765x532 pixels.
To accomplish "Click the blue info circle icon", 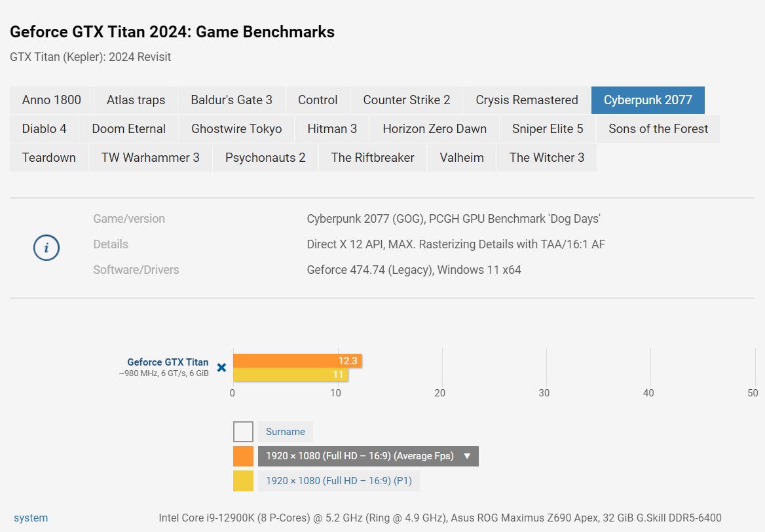I will point(47,248).
